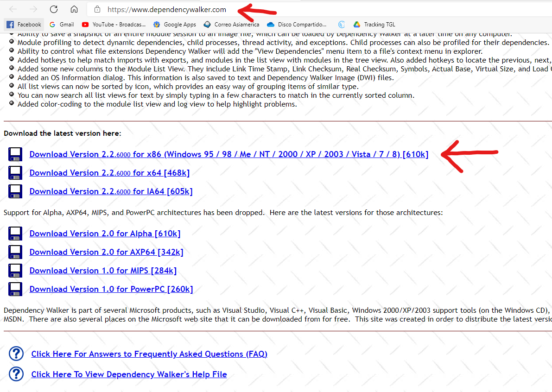
Task: Open the Tracking TGL bookmark
Action: point(374,24)
